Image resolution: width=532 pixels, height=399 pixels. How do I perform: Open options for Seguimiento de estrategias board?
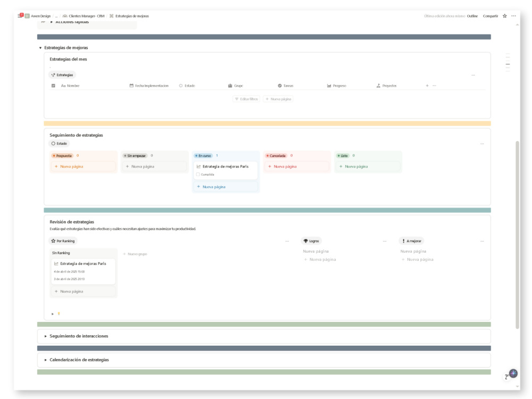coord(482,144)
